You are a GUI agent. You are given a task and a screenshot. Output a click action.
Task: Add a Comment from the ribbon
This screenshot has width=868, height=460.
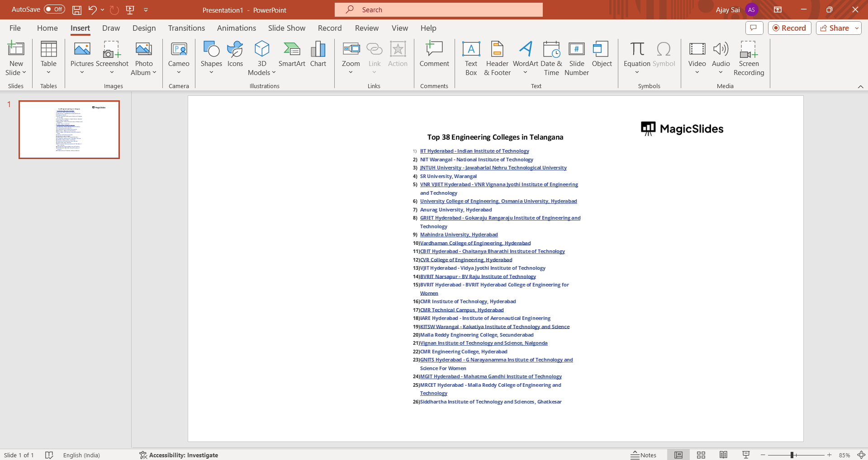coord(434,54)
